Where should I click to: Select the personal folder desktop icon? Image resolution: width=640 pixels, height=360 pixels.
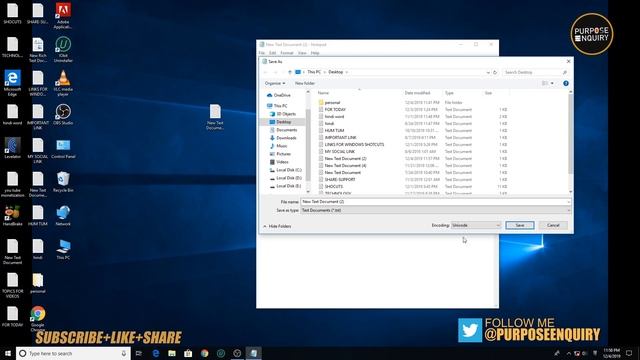(x=38, y=283)
